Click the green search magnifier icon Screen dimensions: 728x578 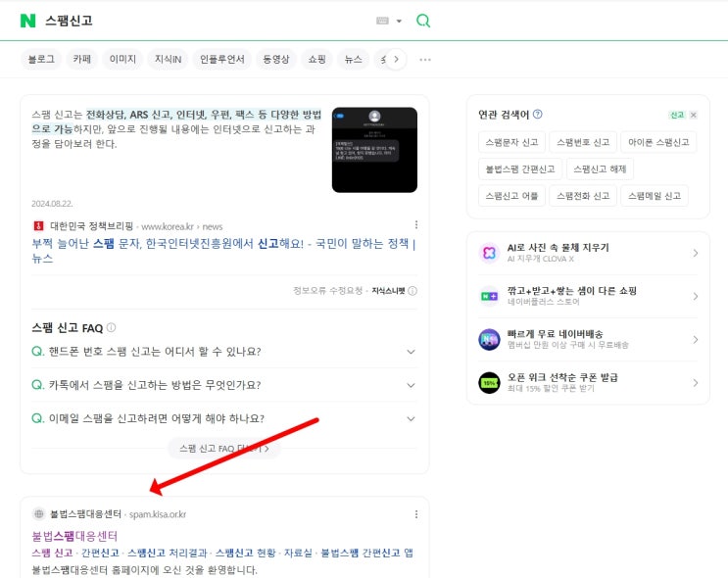pos(423,21)
